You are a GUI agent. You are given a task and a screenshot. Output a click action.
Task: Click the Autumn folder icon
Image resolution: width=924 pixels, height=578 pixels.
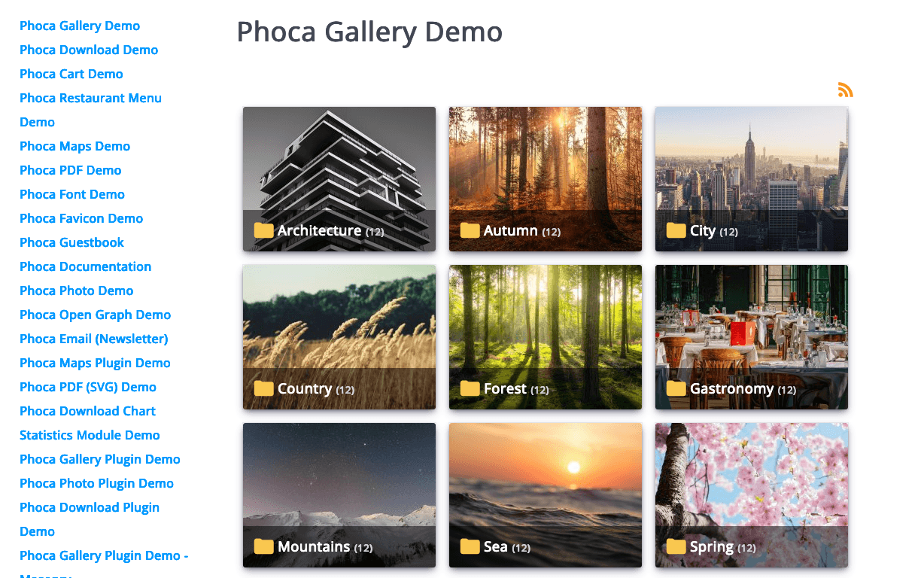pyautogui.click(x=470, y=230)
